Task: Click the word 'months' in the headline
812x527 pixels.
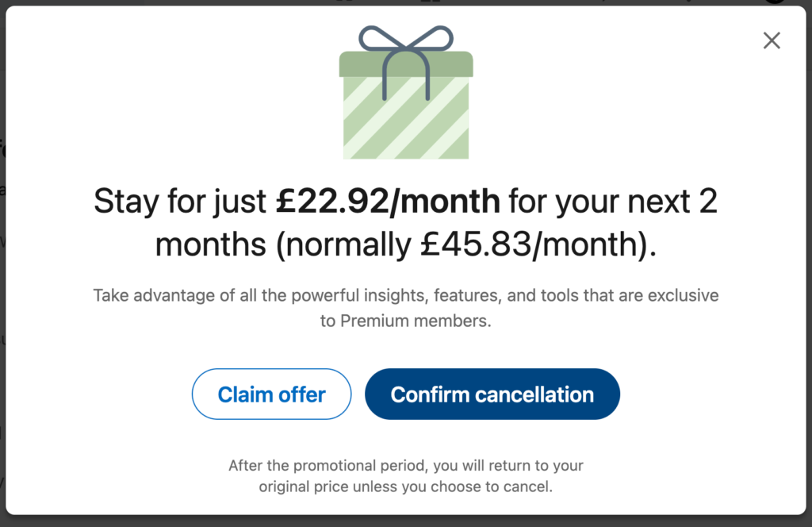Action: [x=211, y=244]
